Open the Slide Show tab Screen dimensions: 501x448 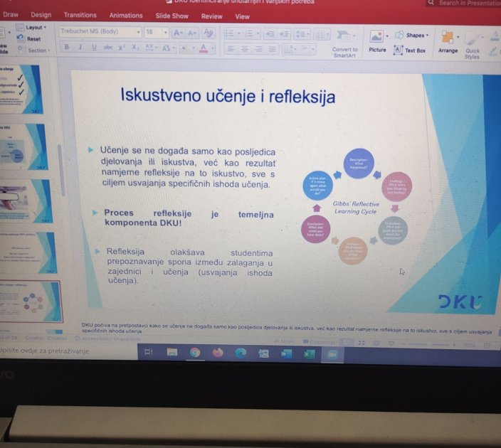pyautogui.click(x=172, y=16)
